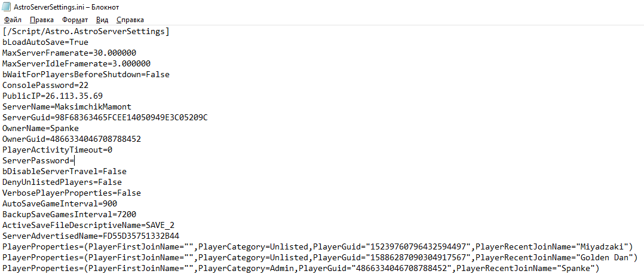Click the MaxServerFramerate=30.000000 line
This screenshot has height=280, width=644.
[x=69, y=53]
